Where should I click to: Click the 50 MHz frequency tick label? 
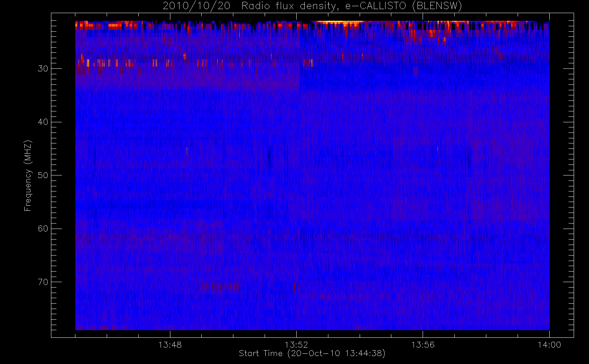[x=43, y=175]
